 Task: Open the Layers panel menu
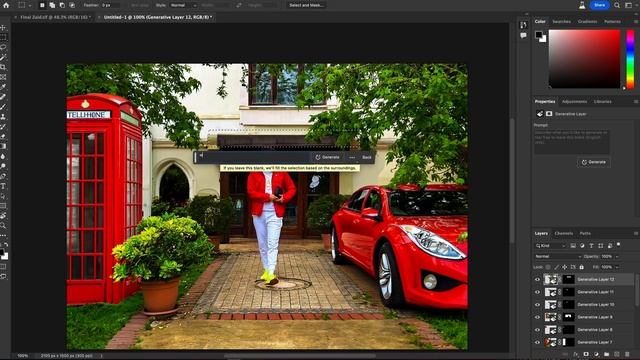click(x=636, y=233)
